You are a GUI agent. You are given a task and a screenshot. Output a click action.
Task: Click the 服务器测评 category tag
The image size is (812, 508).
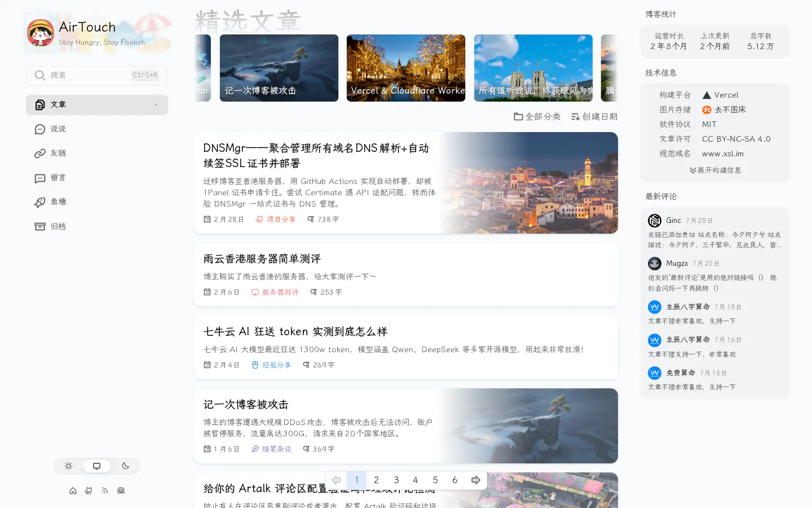[275, 292]
